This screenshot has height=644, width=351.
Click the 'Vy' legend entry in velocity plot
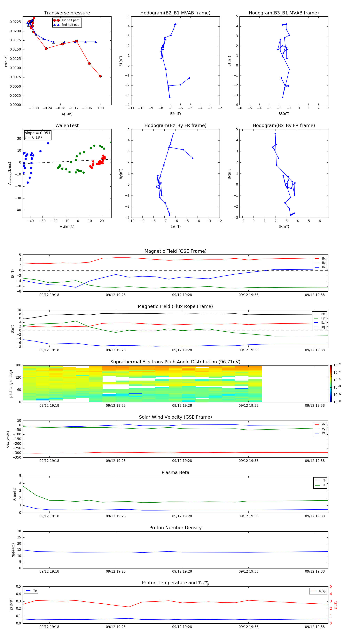point(320,429)
